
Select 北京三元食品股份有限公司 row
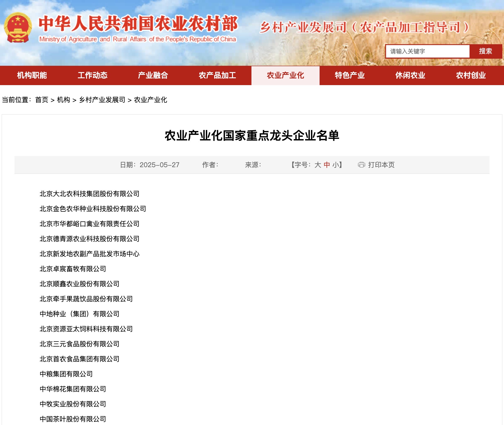(x=79, y=344)
